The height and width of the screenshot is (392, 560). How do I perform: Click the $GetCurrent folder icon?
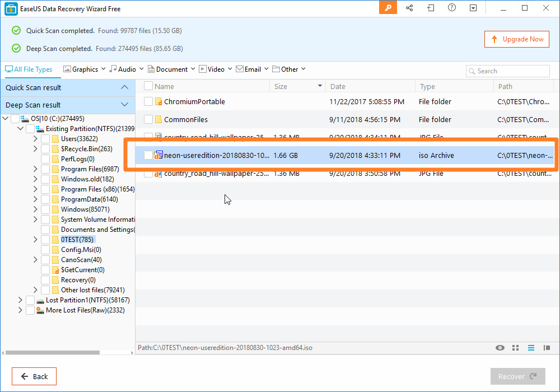(55, 270)
